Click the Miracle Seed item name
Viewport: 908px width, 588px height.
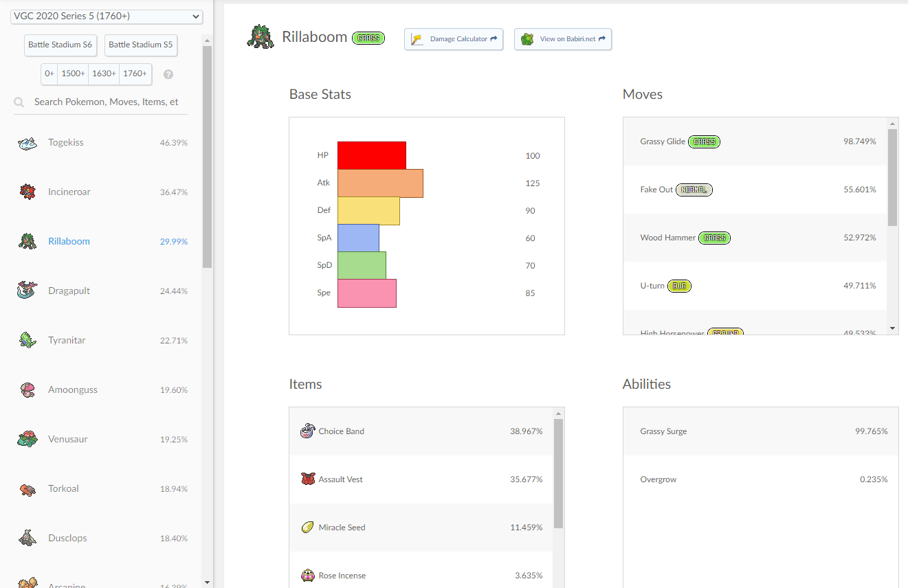coord(342,528)
